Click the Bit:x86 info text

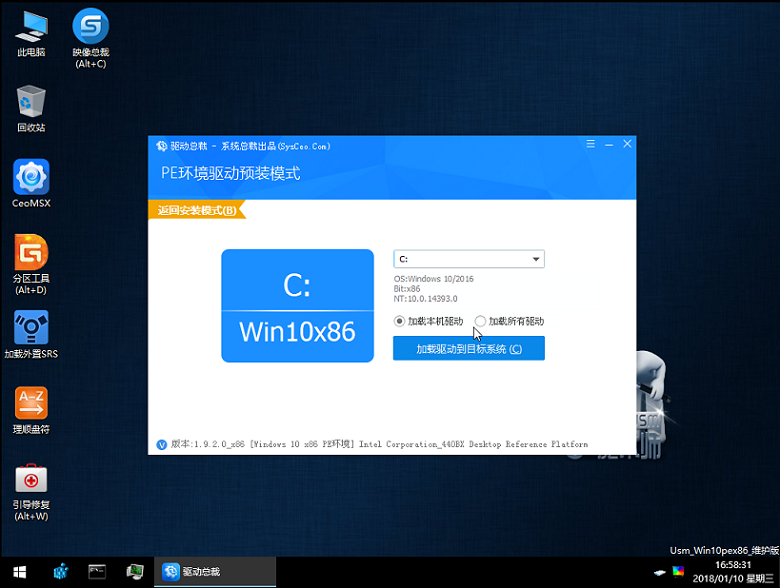pos(407,289)
